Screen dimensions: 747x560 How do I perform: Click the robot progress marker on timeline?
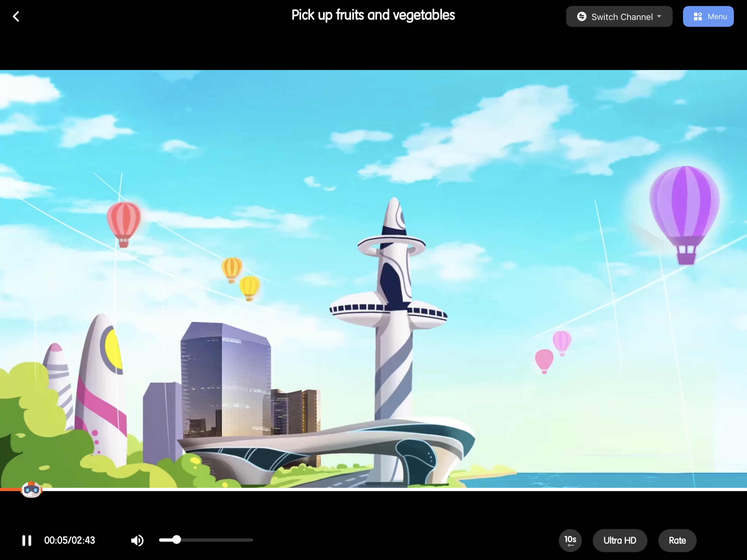click(31, 489)
